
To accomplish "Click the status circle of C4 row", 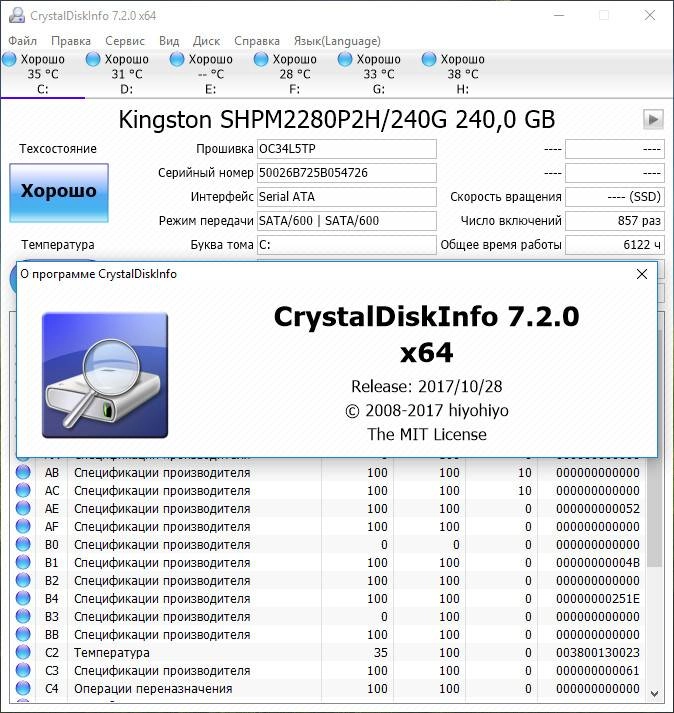I will (23, 688).
